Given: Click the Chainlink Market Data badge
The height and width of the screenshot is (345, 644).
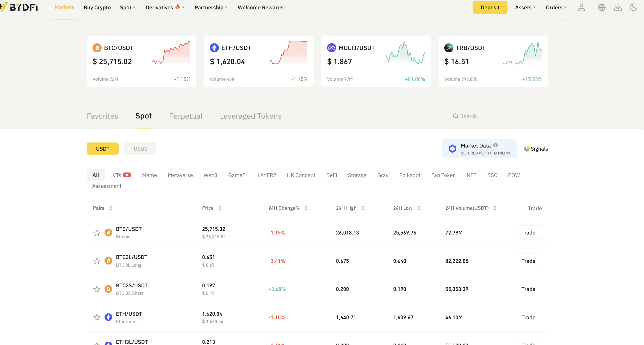Looking at the screenshot, I should point(479,149).
